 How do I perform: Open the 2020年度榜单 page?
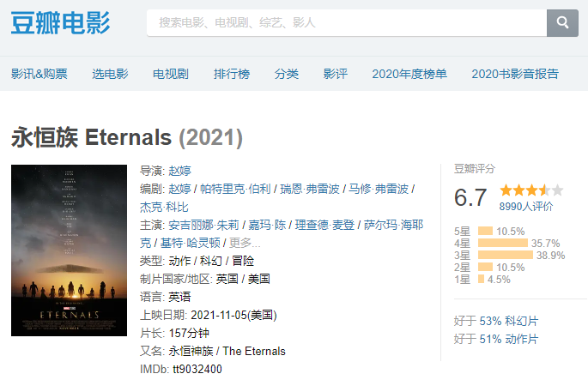point(409,74)
